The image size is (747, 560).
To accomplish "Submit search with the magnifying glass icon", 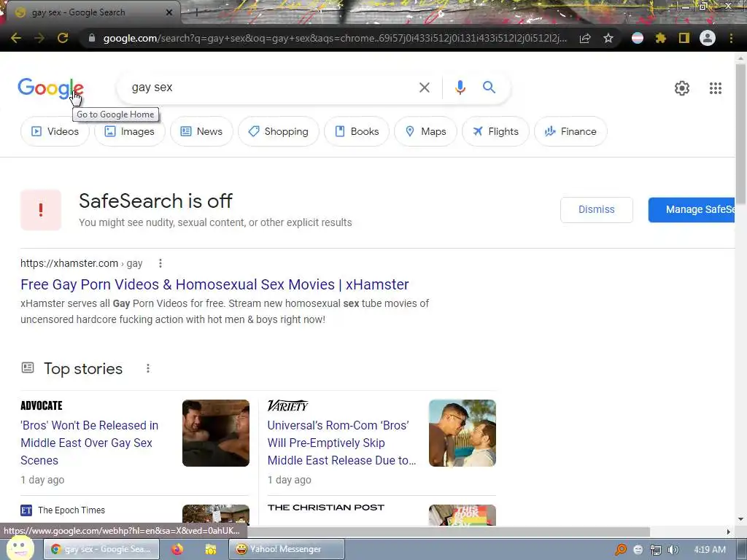I will coord(489,87).
